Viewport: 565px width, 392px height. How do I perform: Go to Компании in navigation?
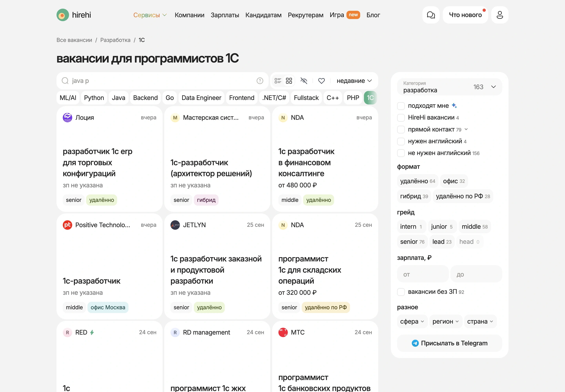(x=189, y=15)
